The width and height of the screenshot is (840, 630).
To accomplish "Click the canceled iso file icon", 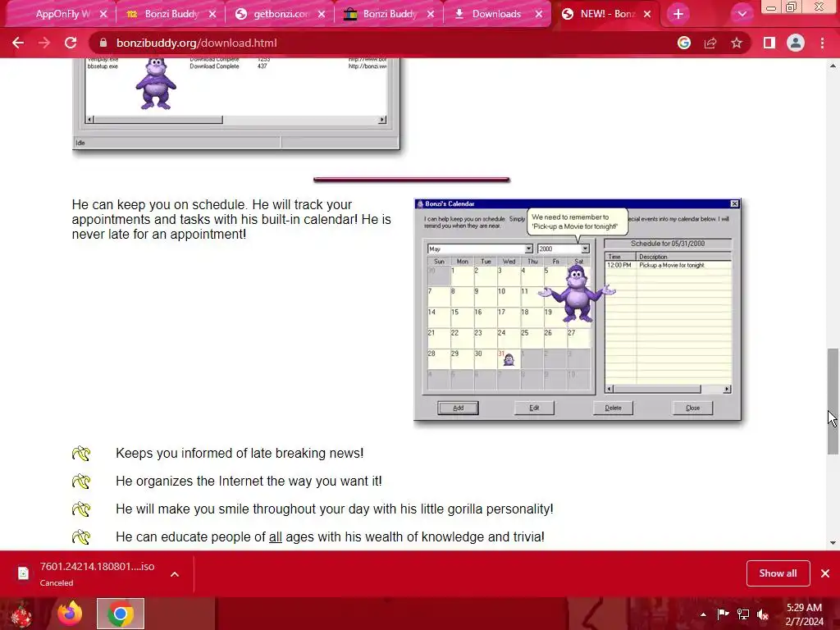I will (23, 573).
